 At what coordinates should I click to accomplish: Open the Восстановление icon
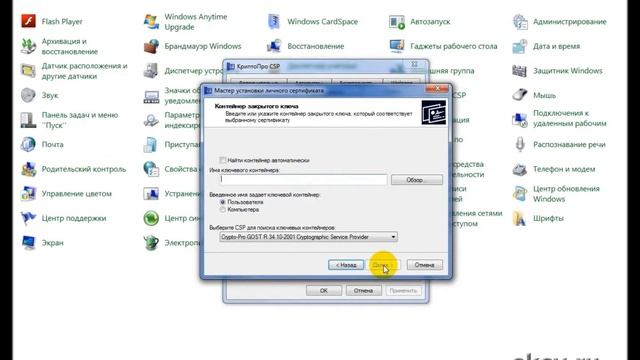coord(274,46)
